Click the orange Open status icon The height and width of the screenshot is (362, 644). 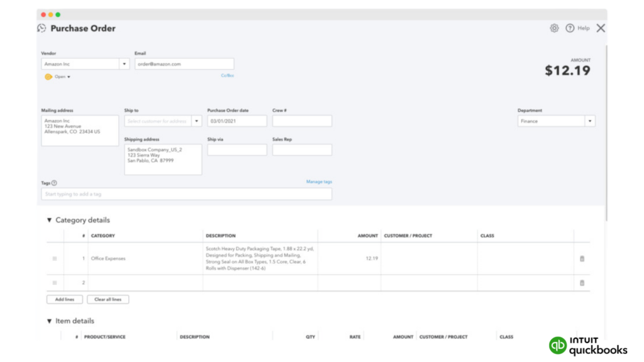[48, 77]
